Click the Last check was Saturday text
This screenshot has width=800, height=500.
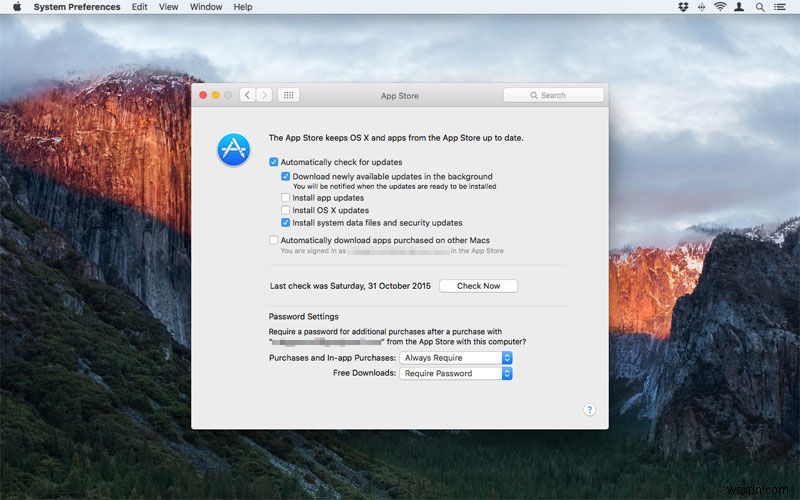point(350,286)
